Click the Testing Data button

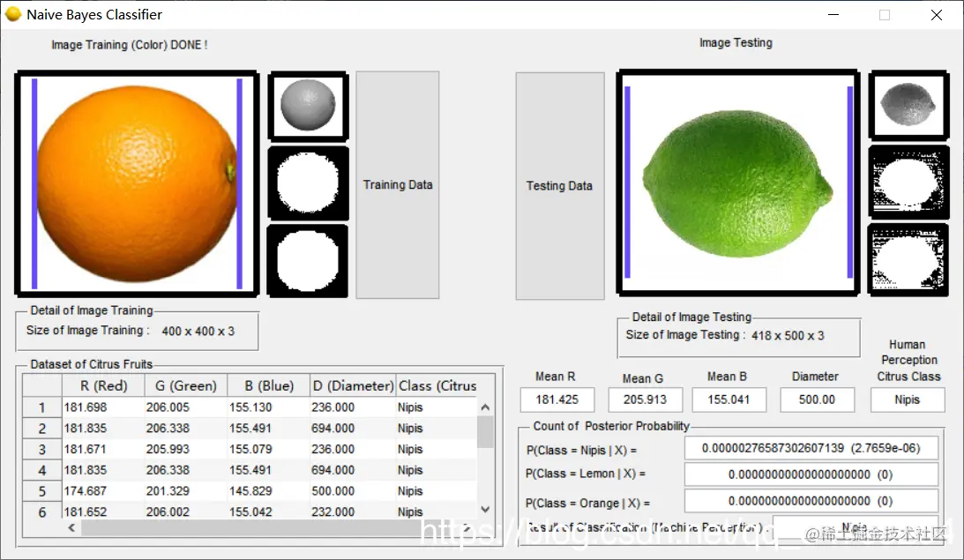(x=560, y=186)
